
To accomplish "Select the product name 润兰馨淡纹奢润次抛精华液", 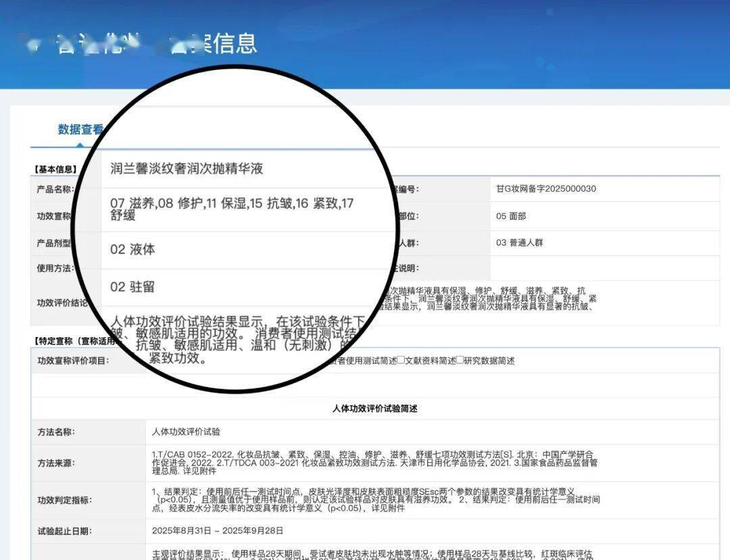I will click(187, 168).
